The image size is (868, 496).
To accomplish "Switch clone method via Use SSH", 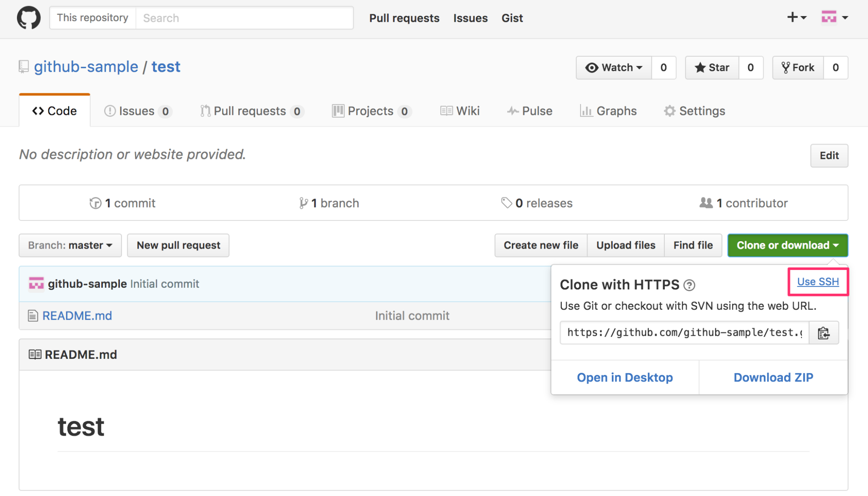I will tap(818, 282).
